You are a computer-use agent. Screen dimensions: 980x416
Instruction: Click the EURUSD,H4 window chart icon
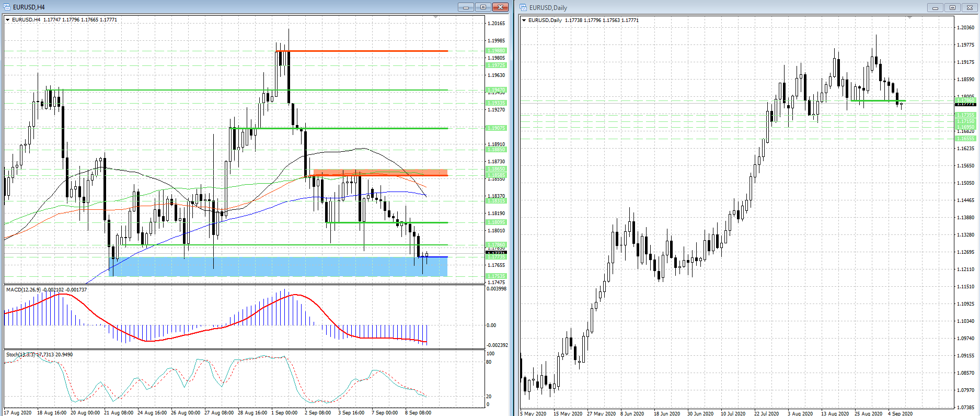tap(7, 7)
